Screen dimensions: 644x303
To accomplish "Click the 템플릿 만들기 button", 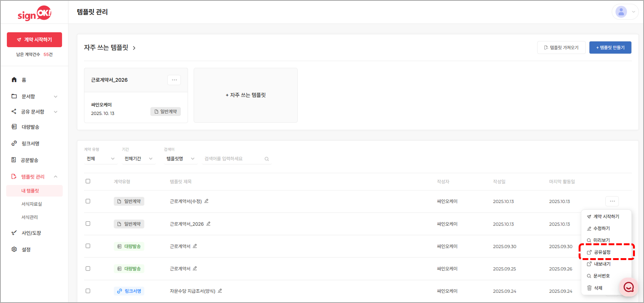I will tap(610, 48).
